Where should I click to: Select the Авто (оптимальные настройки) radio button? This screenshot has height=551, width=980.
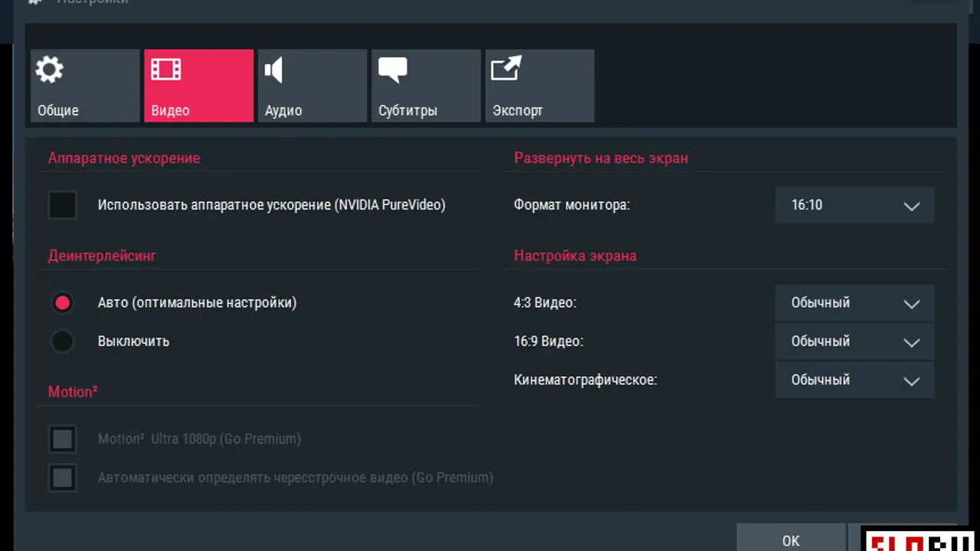tap(63, 303)
